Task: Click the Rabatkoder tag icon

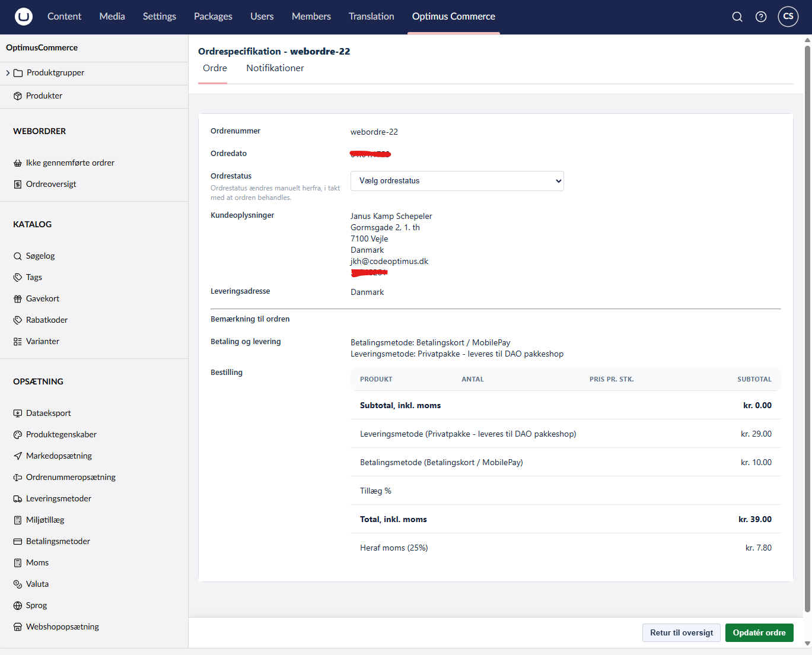Action: [x=18, y=320]
